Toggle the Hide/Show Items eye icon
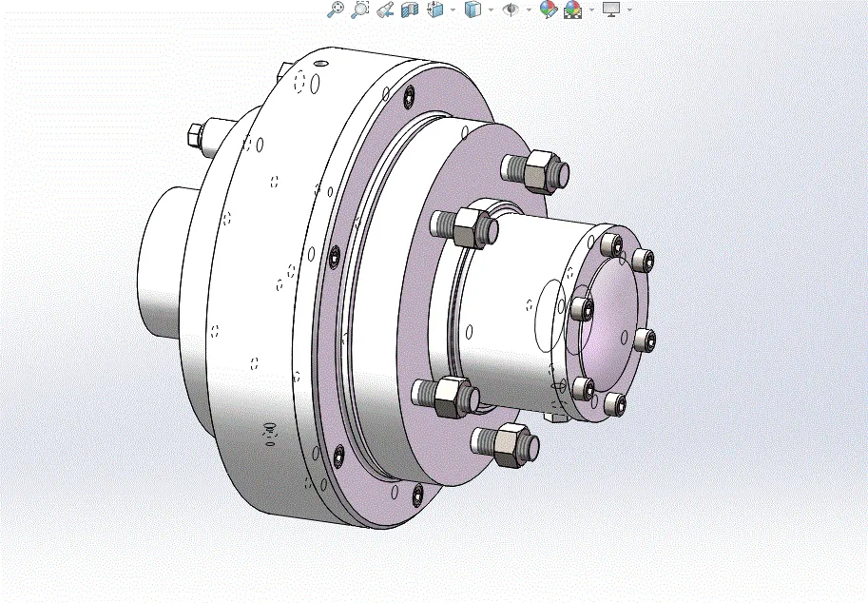This screenshot has height=603, width=868. (x=511, y=10)
